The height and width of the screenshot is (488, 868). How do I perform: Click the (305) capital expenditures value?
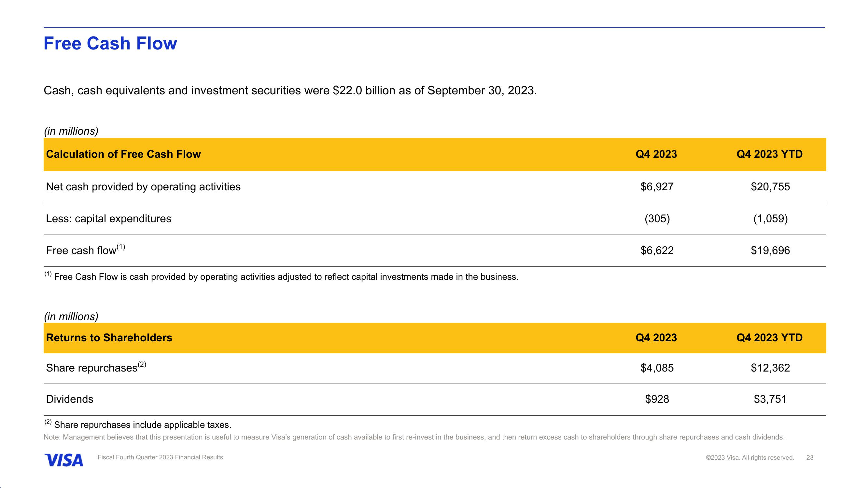[x=657, y=219]
